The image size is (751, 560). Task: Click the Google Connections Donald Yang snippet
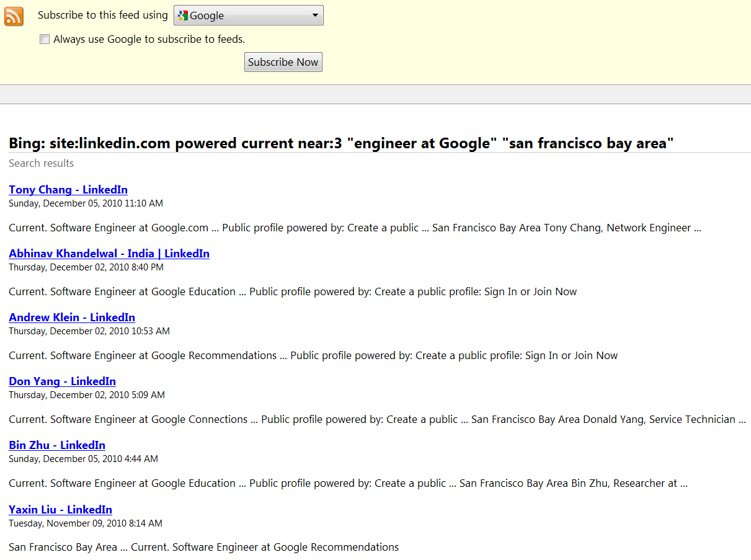click(377, 419)
